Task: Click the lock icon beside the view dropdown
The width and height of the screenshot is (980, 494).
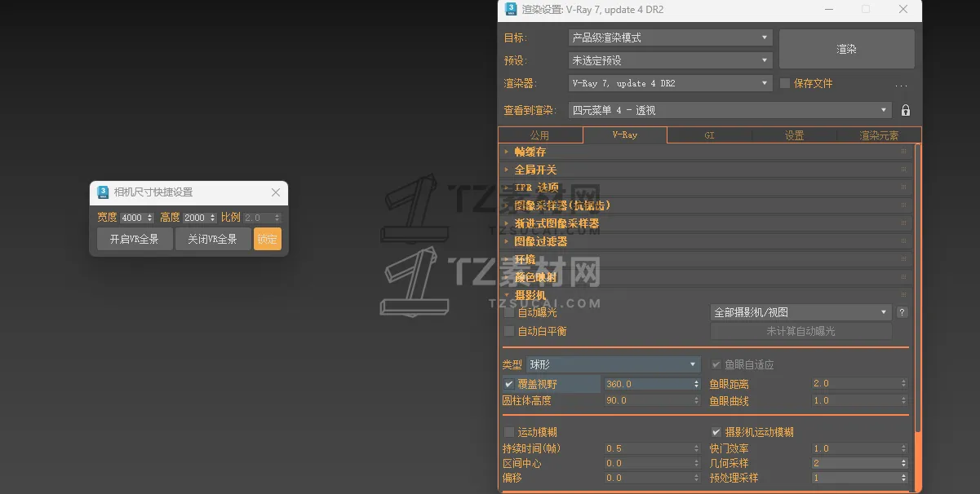Action: 905,110
